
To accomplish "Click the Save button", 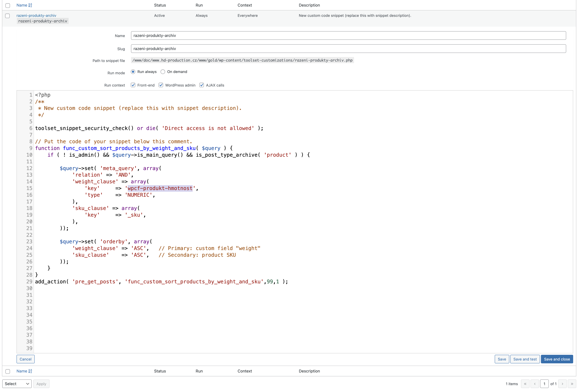I will pyautogui.click(x=502, y=359).
